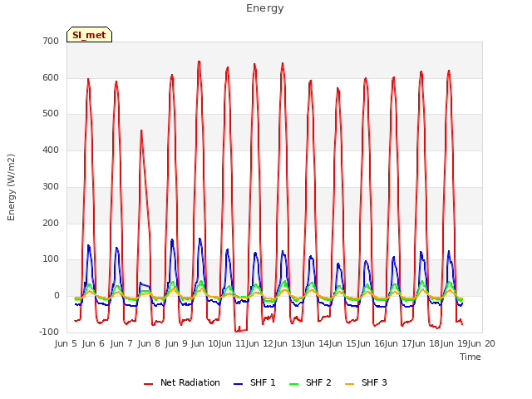Viewport: 532px width, 399px height.
Task: Click the red Net Radiation legend swatch
Action: pyautogui.click(x=148, y=384)
